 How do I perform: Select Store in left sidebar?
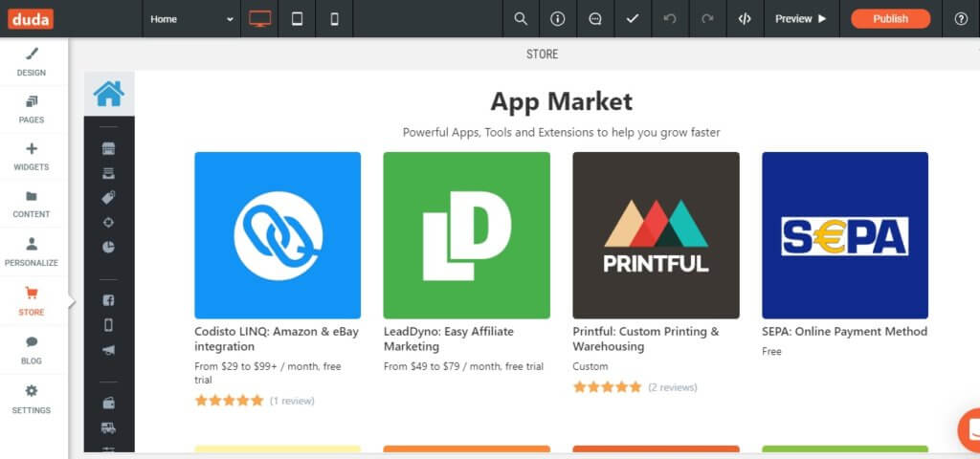31,301
